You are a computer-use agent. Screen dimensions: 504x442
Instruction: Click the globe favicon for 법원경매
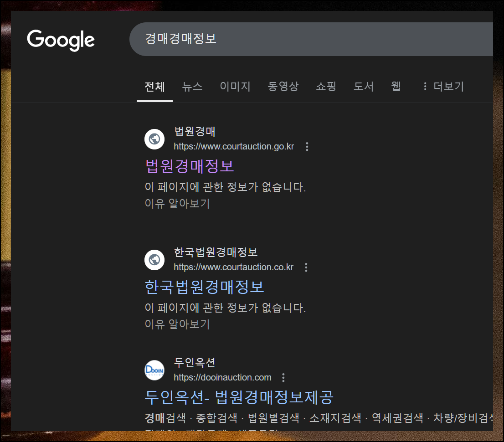tap(154, 139)
